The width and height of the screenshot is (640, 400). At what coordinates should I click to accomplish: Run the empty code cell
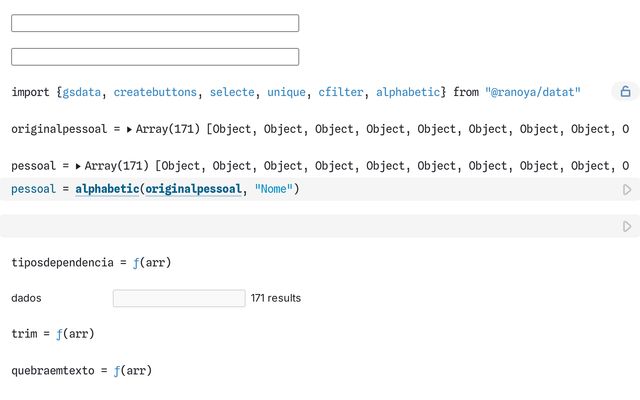coord(627,227)
